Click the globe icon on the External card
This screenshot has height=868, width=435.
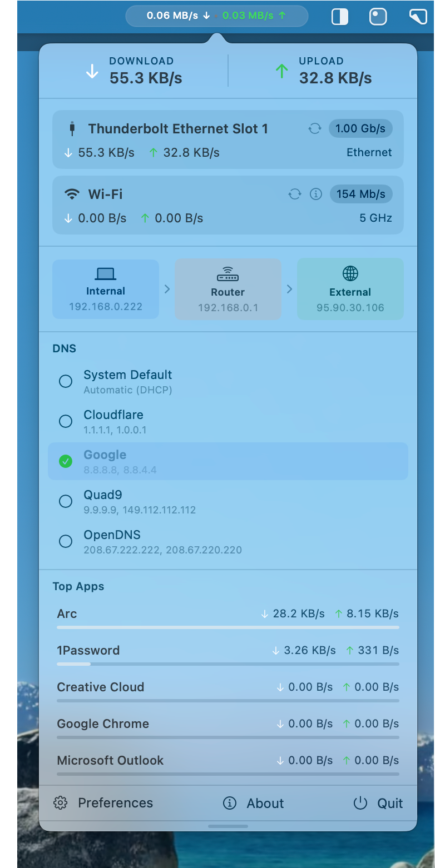point(350,273)
